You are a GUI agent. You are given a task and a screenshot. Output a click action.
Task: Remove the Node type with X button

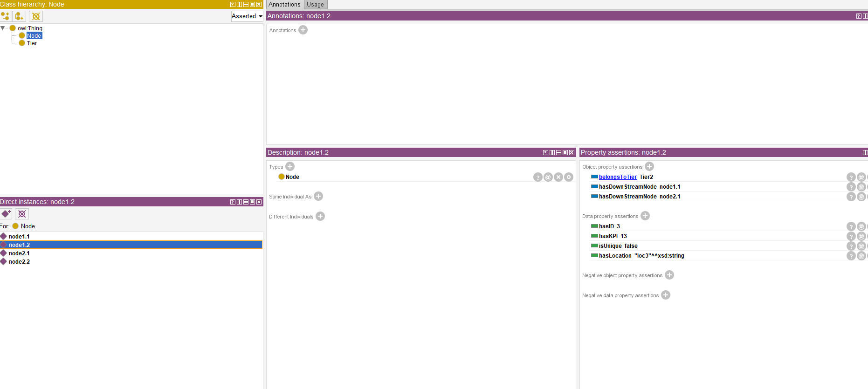tap(558, 177)
